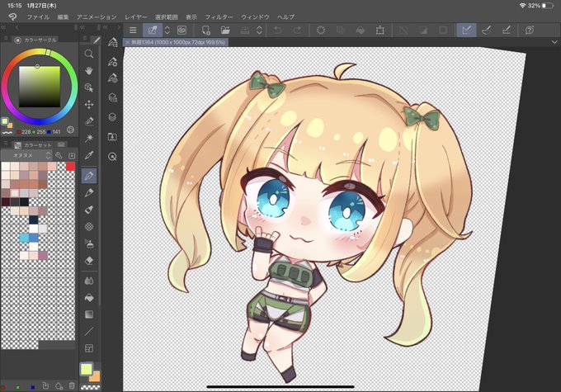Open the オヌヌメ color set dropdown
This screenshot has width=561, height=392.
pyautogui.click(x=27, y=155)
